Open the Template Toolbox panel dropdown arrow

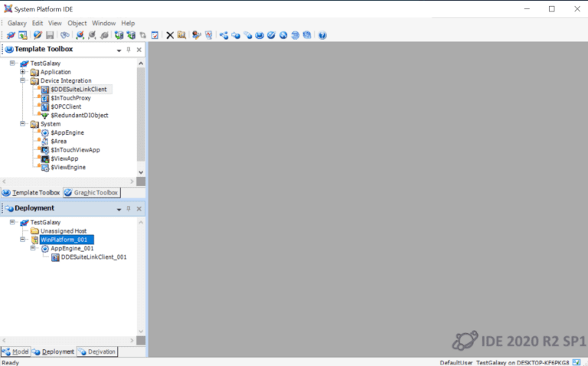pos(119,50)
